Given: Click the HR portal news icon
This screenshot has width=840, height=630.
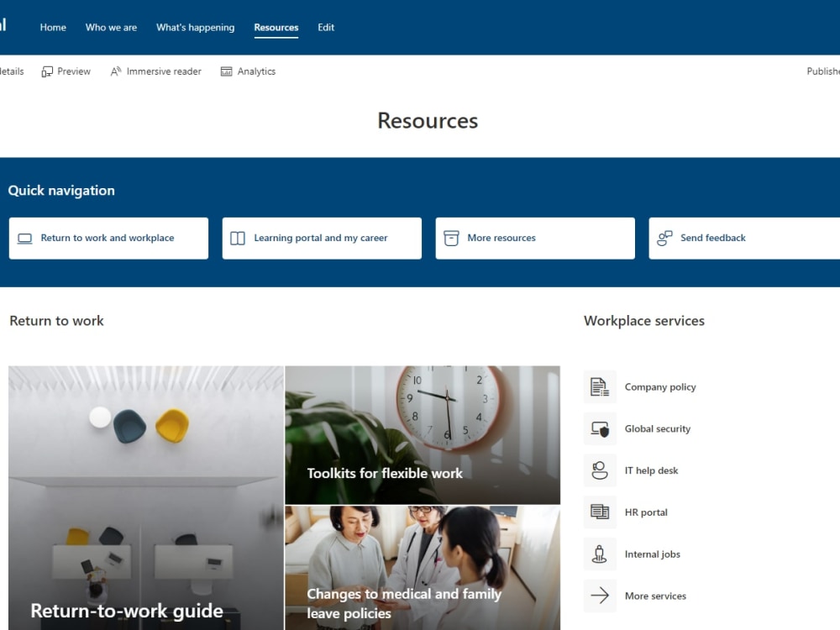Looking at the screenshot, I should [600, 512].
